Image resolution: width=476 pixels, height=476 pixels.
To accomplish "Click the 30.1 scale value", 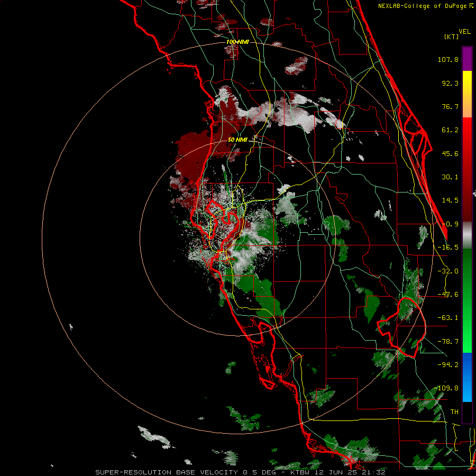I will point(450,177).
